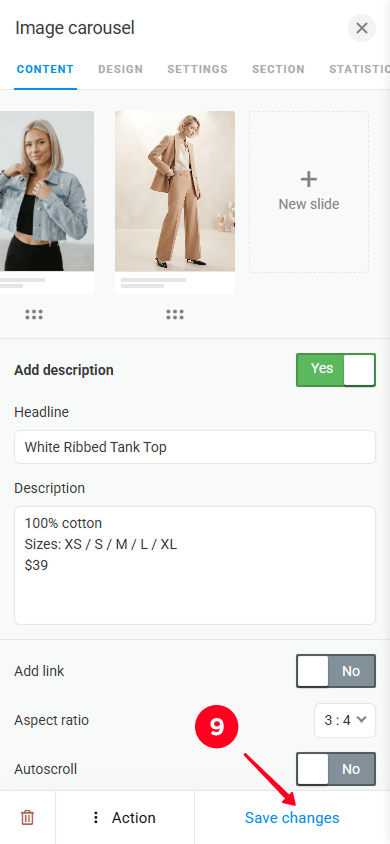Close the Image carousel panel
Image resolution: width=390 pixels, height=844 pixels.
(x=361, y=28)
